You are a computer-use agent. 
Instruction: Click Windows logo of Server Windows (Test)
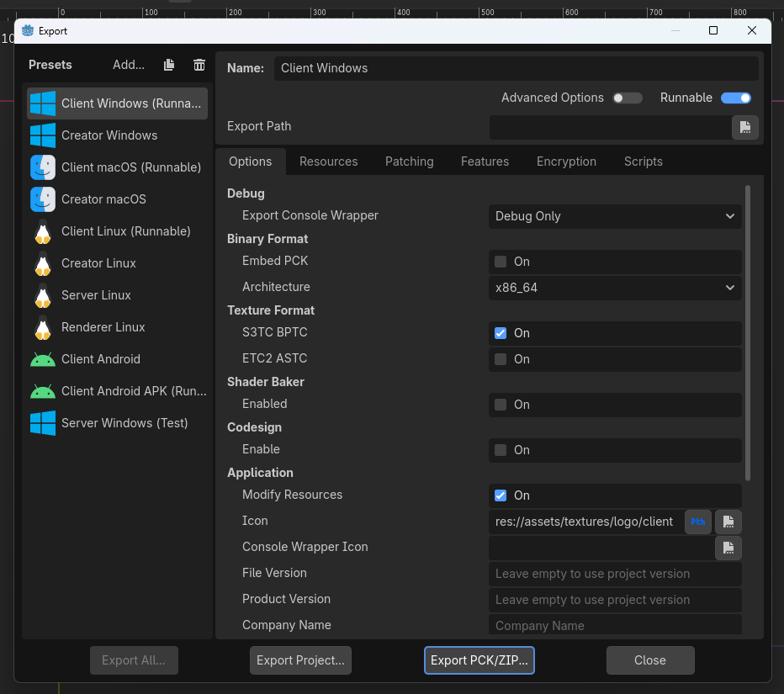pos(43,423)
